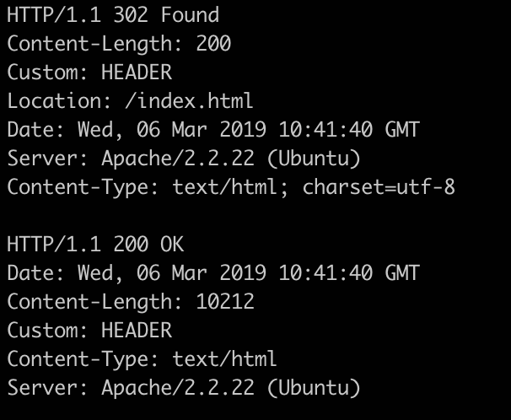This screenshot has width=511, height=420.
Task: Click the '10212' content length value
Action: click(225, 301)
